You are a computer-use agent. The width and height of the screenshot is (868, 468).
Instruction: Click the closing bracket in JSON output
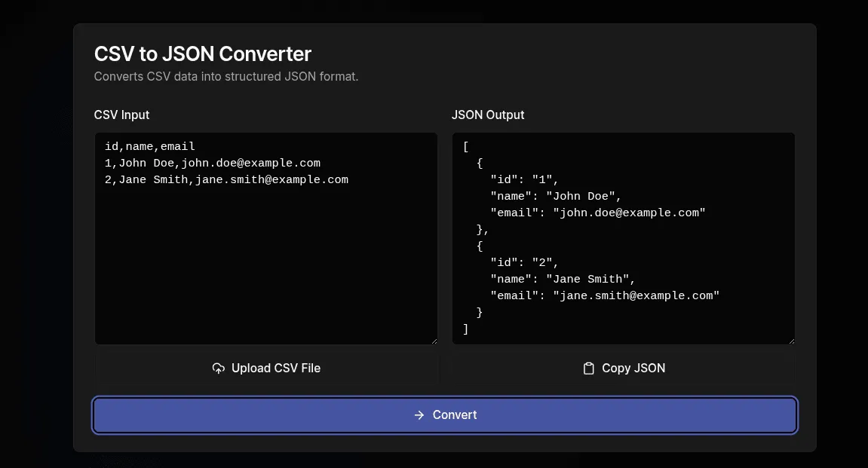point(465,329)
